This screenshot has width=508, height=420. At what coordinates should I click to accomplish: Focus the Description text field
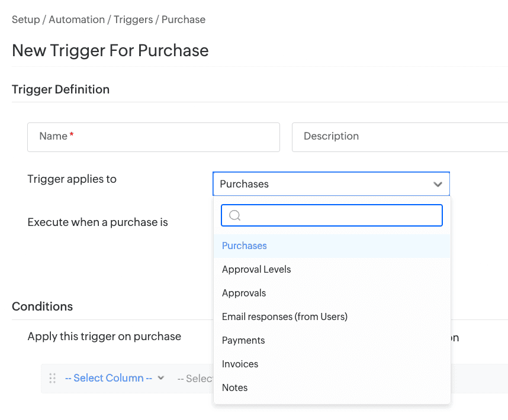[x=400, y=137]
